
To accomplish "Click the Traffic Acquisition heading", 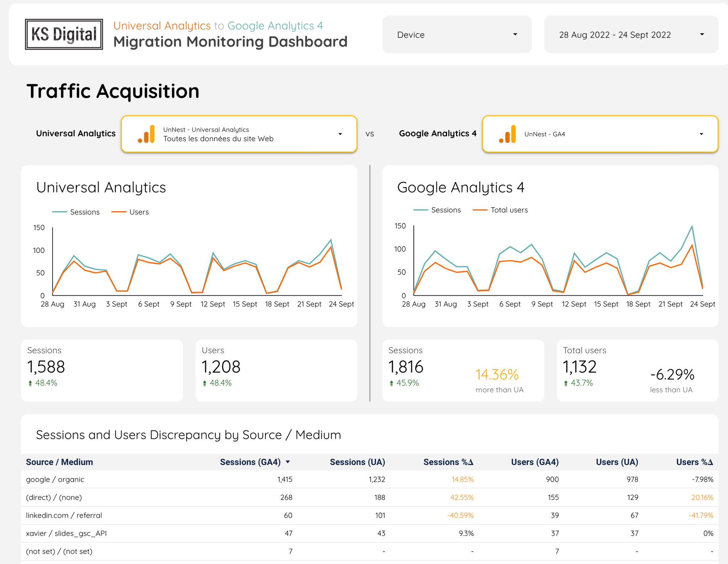I will click(x=113, y=91).
